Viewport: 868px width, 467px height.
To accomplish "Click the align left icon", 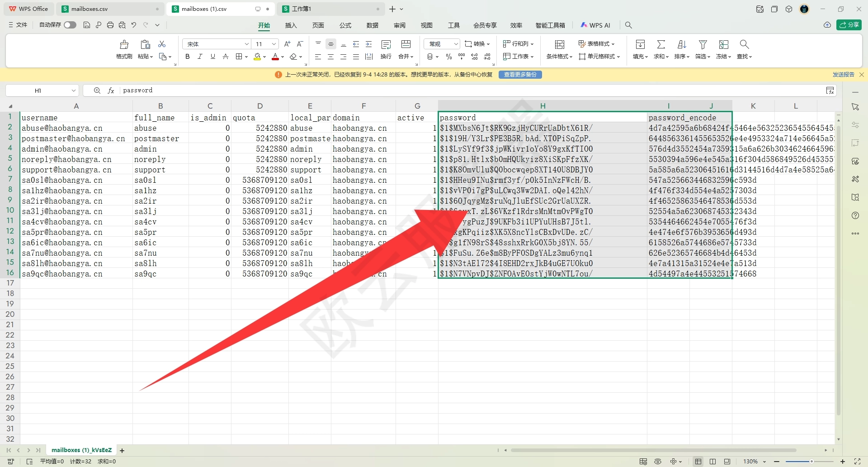I will [x=318, y=57].
